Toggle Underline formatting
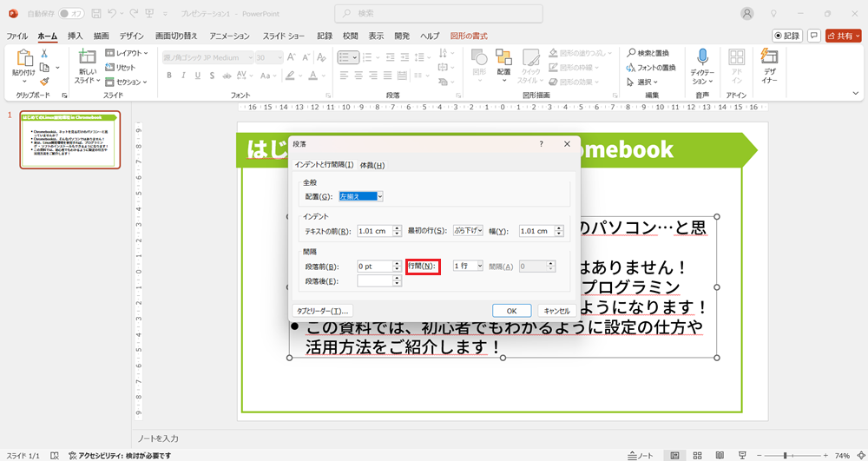 pos(198,76)
